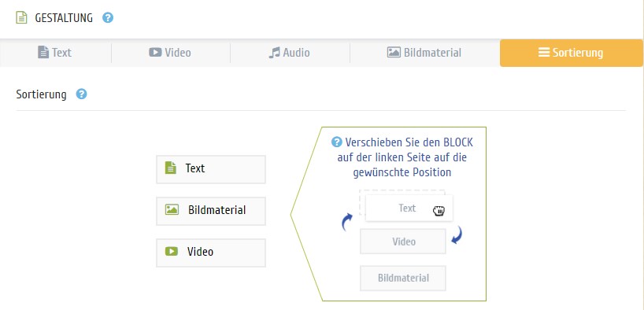Select the Sortierung tab
The width and height of the screenshot is (644, 310).
(x=572, y=53)
